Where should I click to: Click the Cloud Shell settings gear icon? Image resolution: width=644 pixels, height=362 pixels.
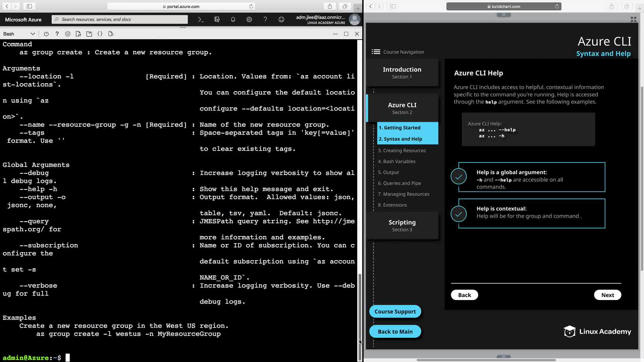click(x=68, y=34)
